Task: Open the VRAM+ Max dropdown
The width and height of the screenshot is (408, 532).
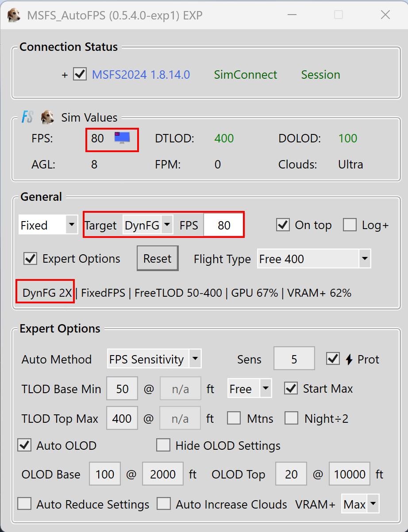Action: (x=360, y=504)
